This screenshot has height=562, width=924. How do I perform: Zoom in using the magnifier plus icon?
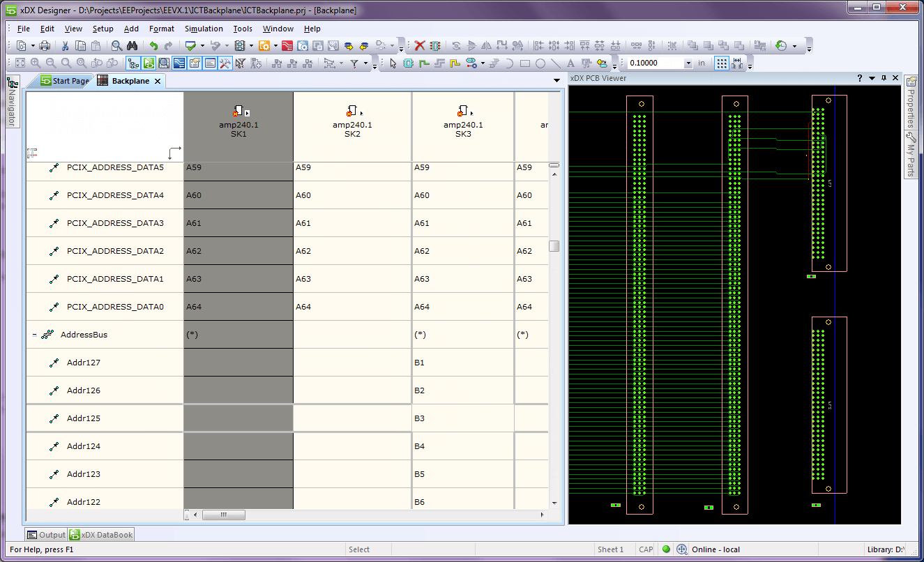coord(35,63)
